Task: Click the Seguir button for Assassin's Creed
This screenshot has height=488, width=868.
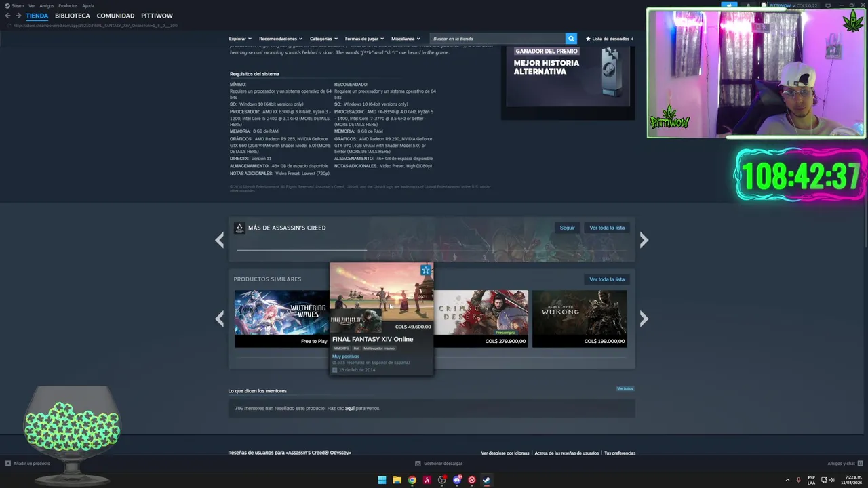Action: click(x=567, y=228)
